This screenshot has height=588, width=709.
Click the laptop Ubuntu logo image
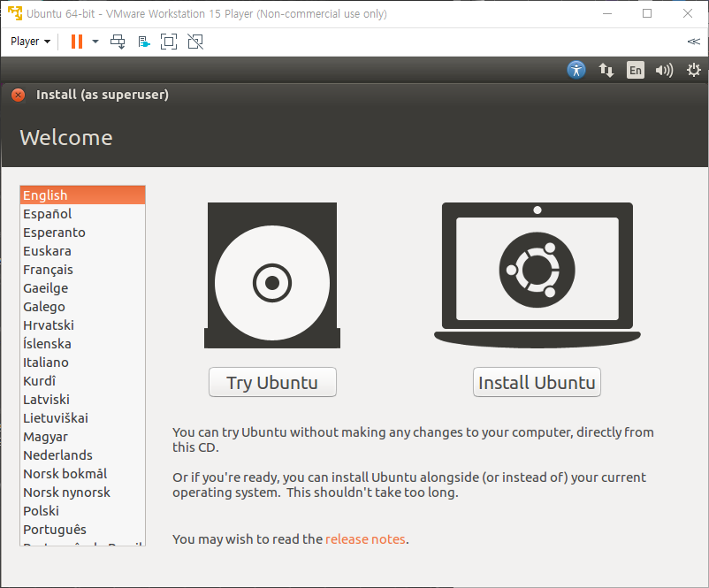pos(537,275)
